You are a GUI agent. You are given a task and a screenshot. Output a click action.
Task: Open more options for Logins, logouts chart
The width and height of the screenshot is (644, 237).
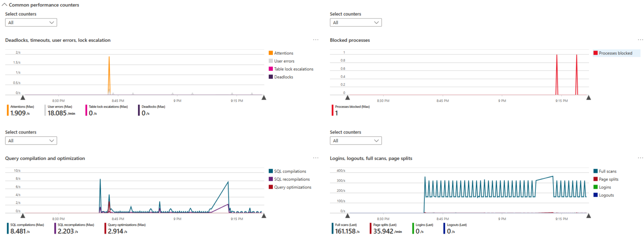(x=640, y=158)
